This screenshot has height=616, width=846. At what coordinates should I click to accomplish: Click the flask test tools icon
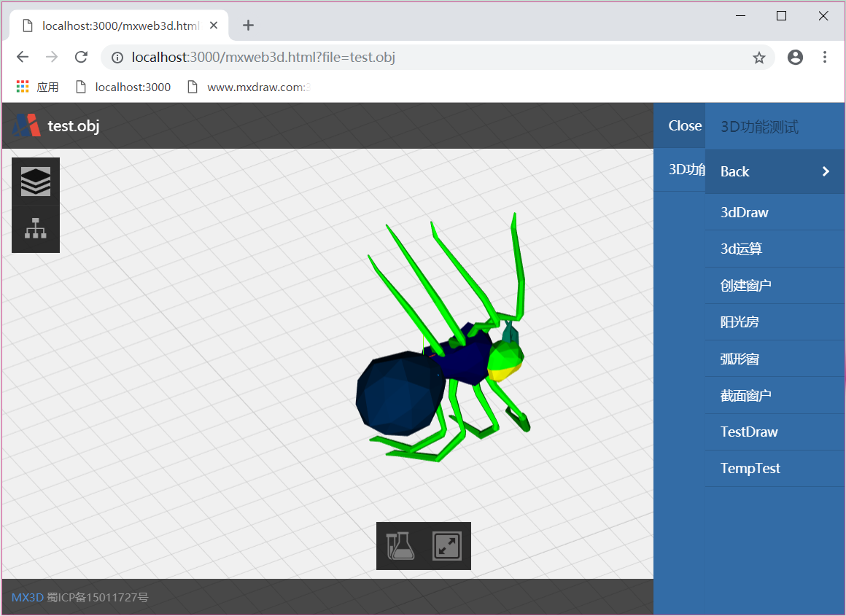(400, 546)
